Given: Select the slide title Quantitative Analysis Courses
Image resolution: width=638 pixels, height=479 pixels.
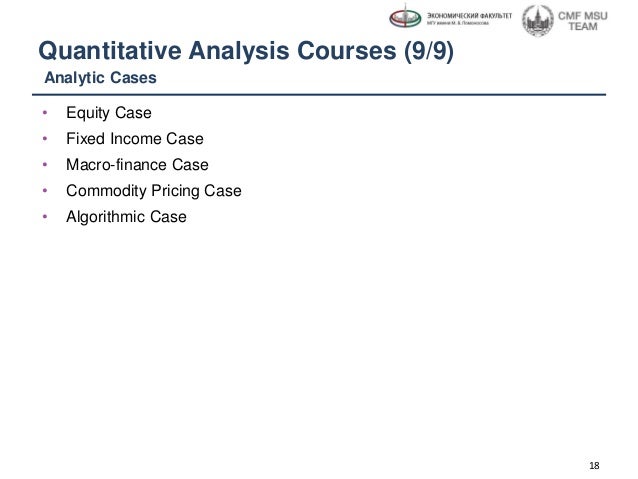Looking at the screenshot, I should pos(246,51).
